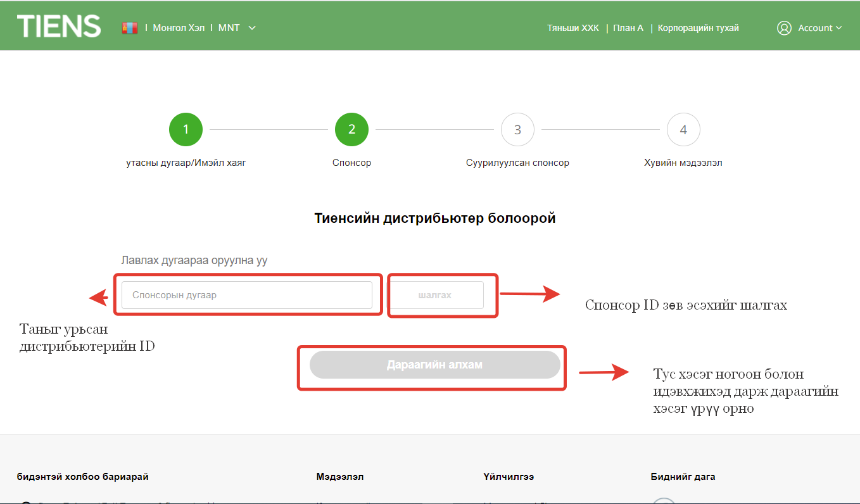Click the Mongolian flag icon
860x504 pixels.
[x=130, y=28]
